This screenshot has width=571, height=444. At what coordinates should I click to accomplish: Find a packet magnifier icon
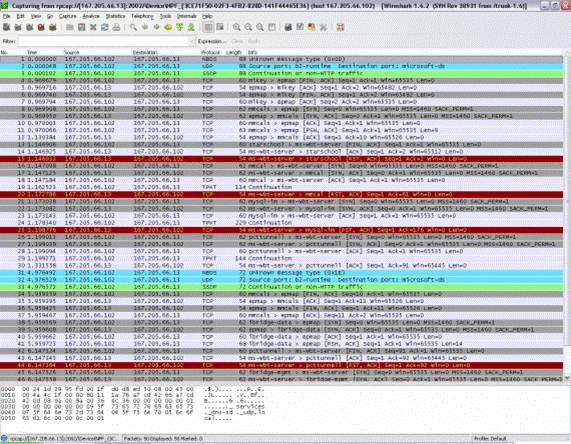point(133,27)
